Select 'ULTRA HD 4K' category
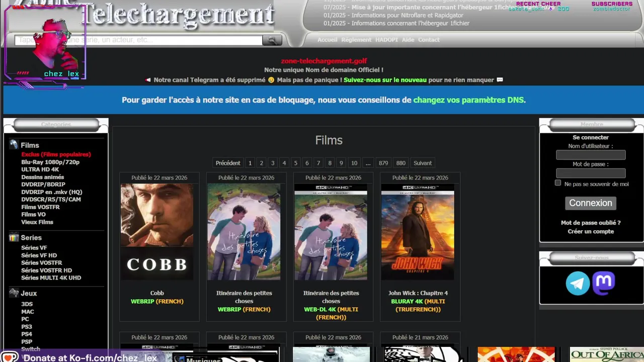Image resolution: width=644 pixels, height=362 pixels. coord(40,169)
